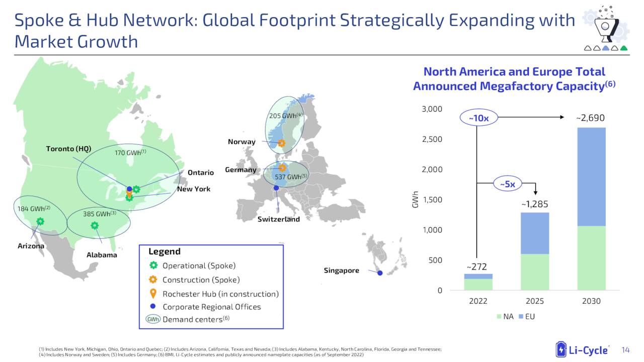This screenshot has width=644, height=362.
Task: Expand the ~10x growth bubble on the chart
Action: point(478,117)
